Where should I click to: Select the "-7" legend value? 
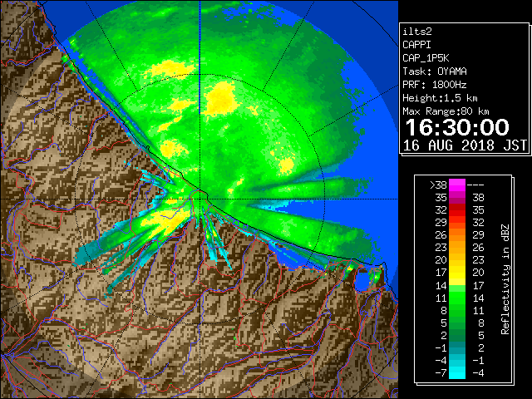point(441,373)
